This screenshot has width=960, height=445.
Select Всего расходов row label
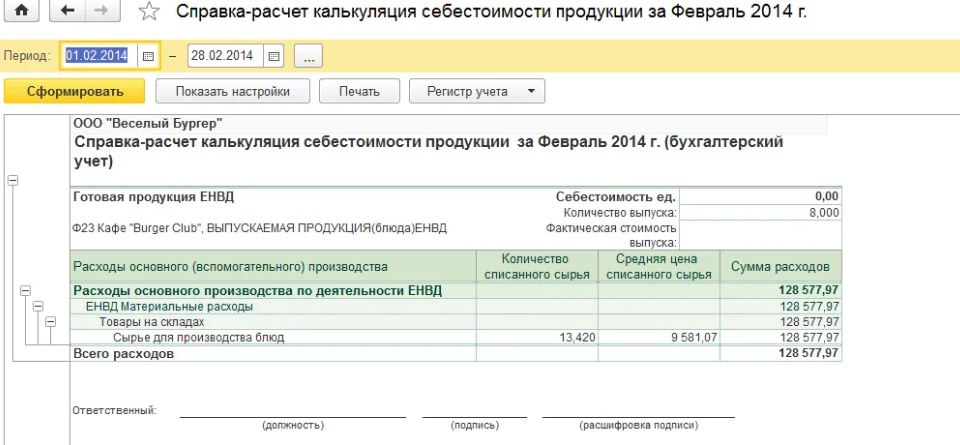(124, 354)
